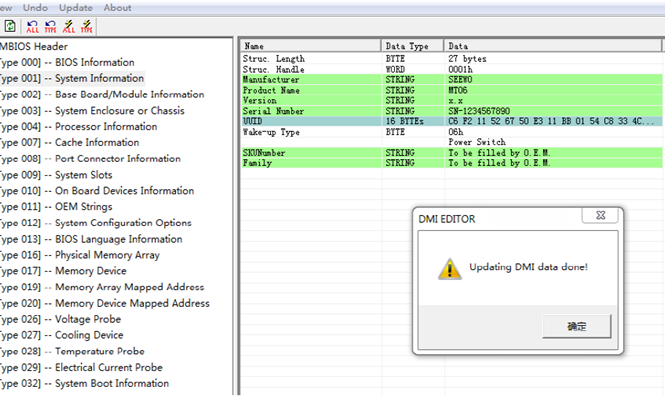The height and width of the screenshot is (396, 665).
Task: Select the Wake-up Type row name
Action: pyautogui.click(x=271, y=132)
